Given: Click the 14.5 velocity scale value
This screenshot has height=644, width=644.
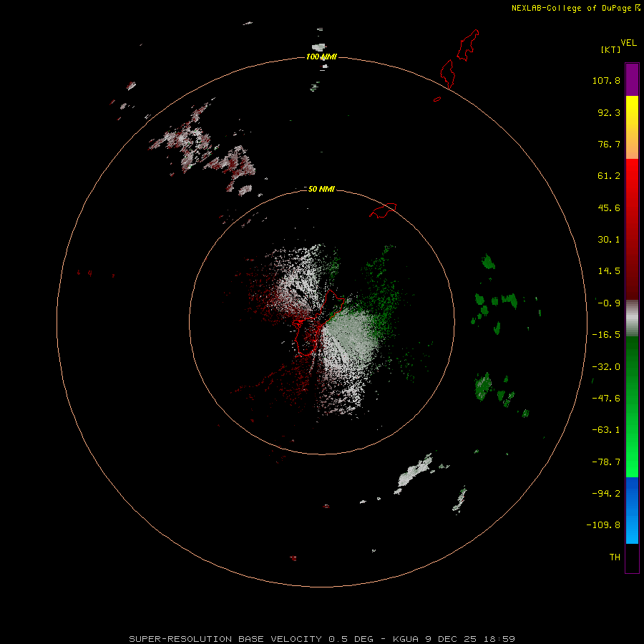Looking at the screenshot, I should pos(609,271).
